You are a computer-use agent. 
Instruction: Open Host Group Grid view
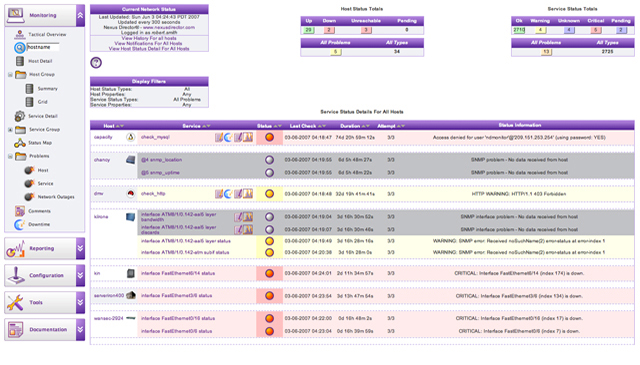pos(42,102)
